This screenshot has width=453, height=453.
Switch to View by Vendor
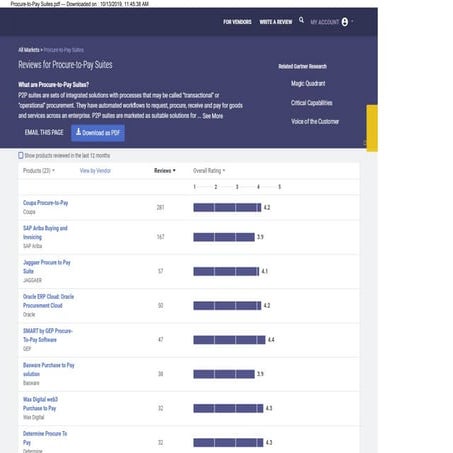tap(95, 171)
